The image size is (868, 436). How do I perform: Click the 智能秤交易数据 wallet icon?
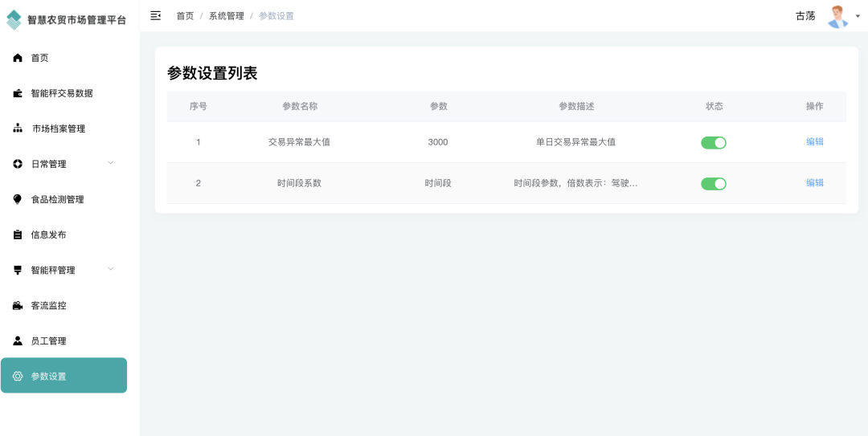tap(18, 93)
